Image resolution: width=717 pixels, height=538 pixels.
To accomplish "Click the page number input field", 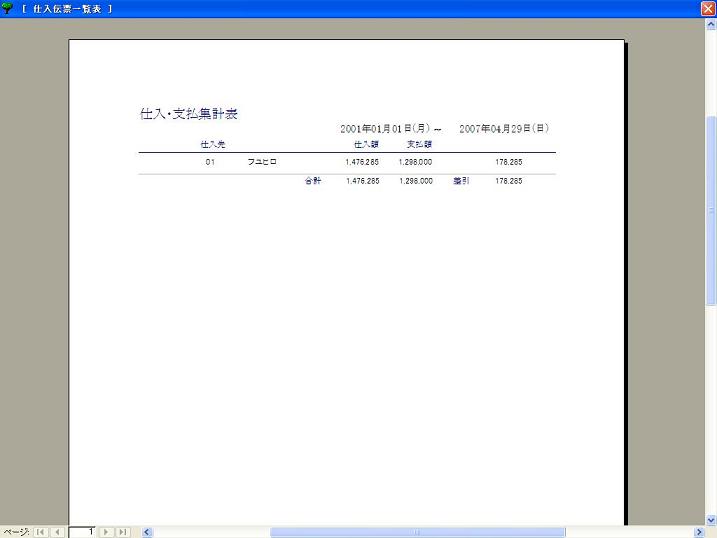I will pyautogui.click(x=82, y=532).
